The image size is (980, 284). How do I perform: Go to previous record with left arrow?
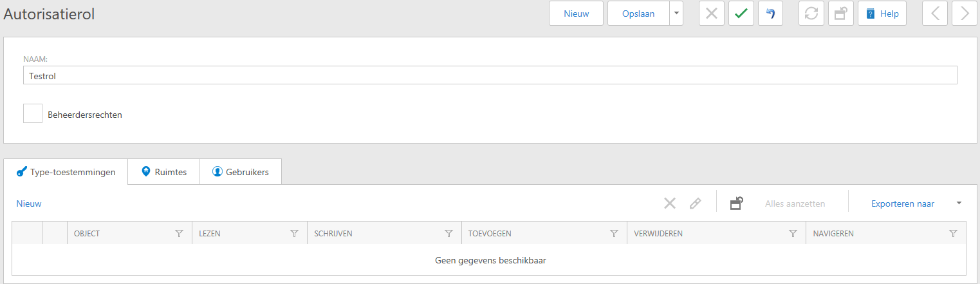click(934, 14)
